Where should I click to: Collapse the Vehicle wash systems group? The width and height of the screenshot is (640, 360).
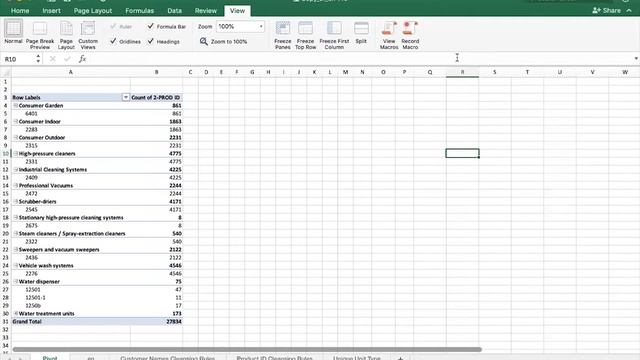[16, 265]
